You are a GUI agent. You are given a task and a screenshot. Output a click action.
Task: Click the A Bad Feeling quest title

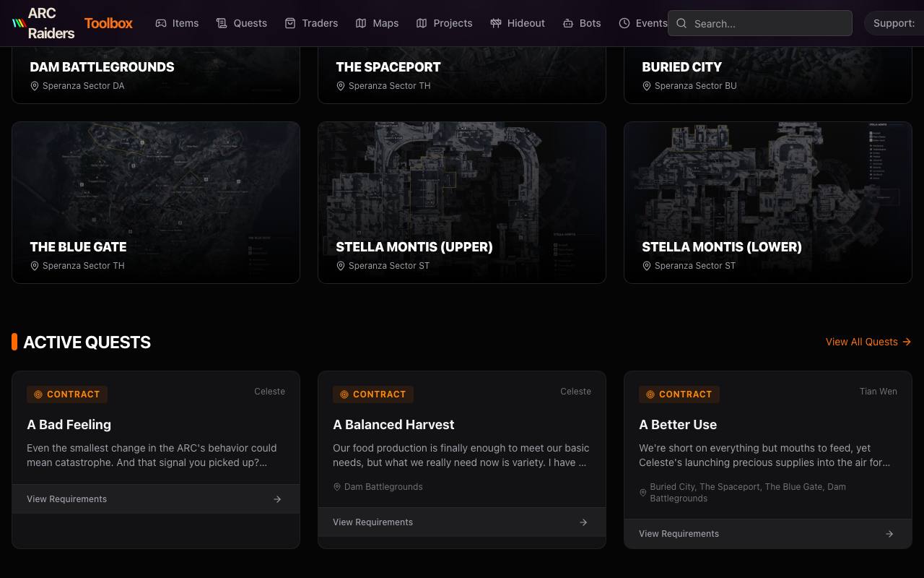coord(69,425)
